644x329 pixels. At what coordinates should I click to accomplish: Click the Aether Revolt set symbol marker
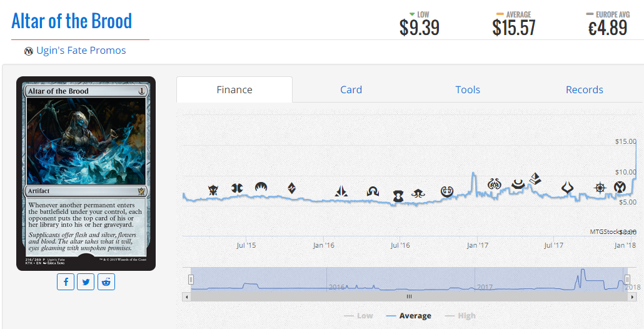(495, 184)
